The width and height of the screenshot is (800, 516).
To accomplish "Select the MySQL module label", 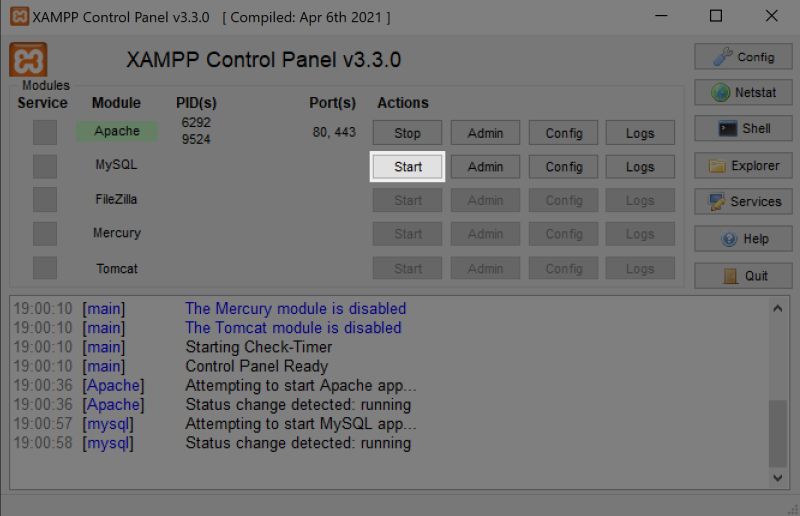I will coord(116,164).
